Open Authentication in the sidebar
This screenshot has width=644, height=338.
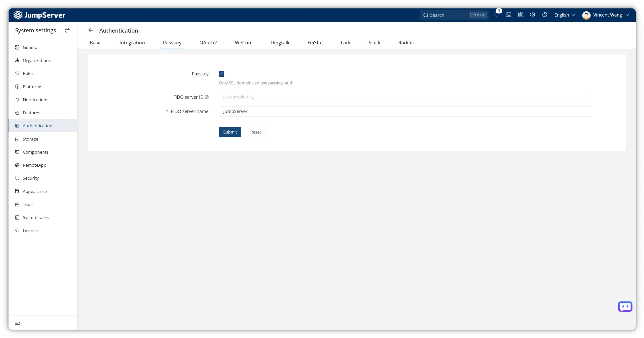pos(43,126)
